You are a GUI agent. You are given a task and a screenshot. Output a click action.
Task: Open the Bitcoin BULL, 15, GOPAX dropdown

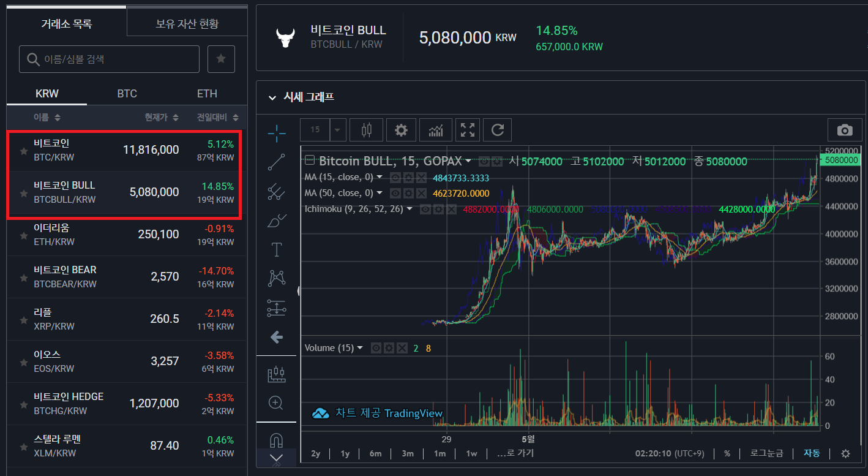[x=468, y=161]
